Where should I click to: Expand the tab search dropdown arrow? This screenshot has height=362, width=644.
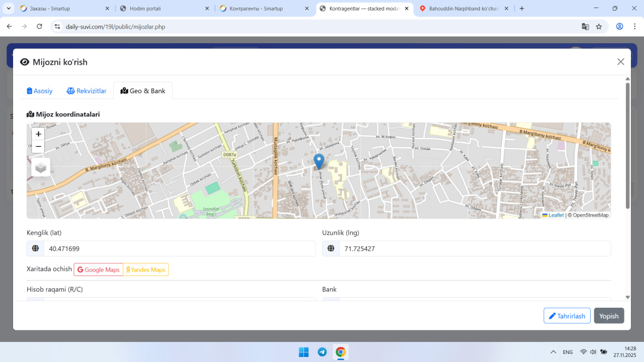(9, 9)
